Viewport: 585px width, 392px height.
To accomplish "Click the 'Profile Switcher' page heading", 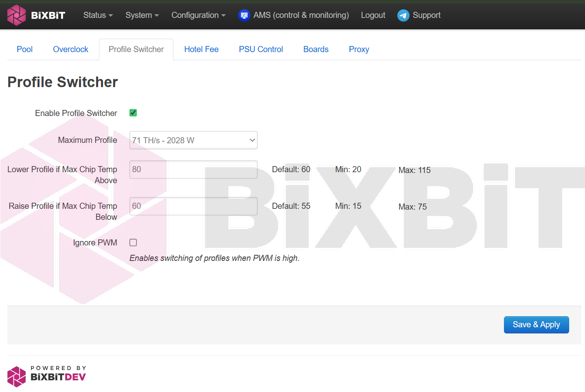I will tap(63, 82).
